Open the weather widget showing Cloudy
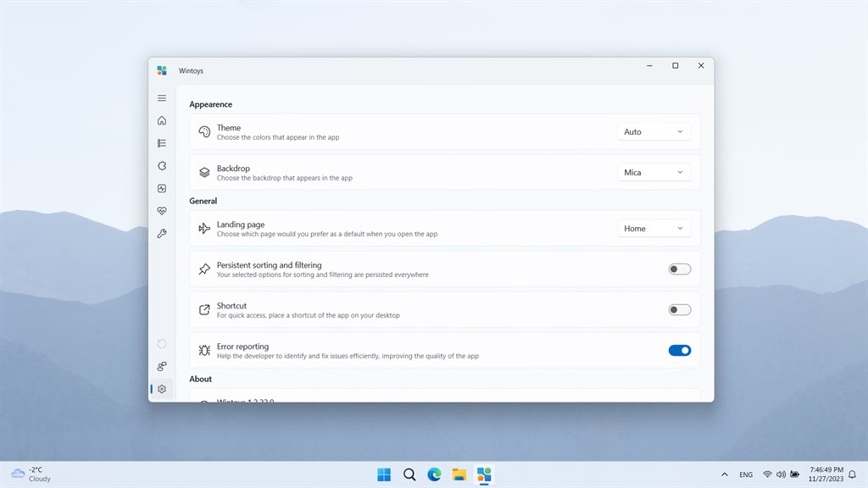868x488 pixels. [31, 474]
